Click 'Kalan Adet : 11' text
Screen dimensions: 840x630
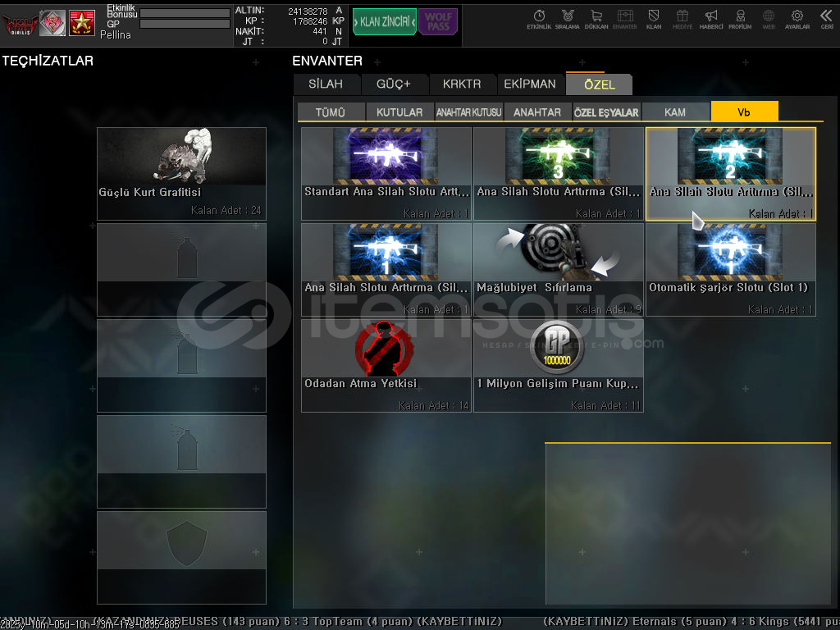pyautogui.click(x=606, y=406)
